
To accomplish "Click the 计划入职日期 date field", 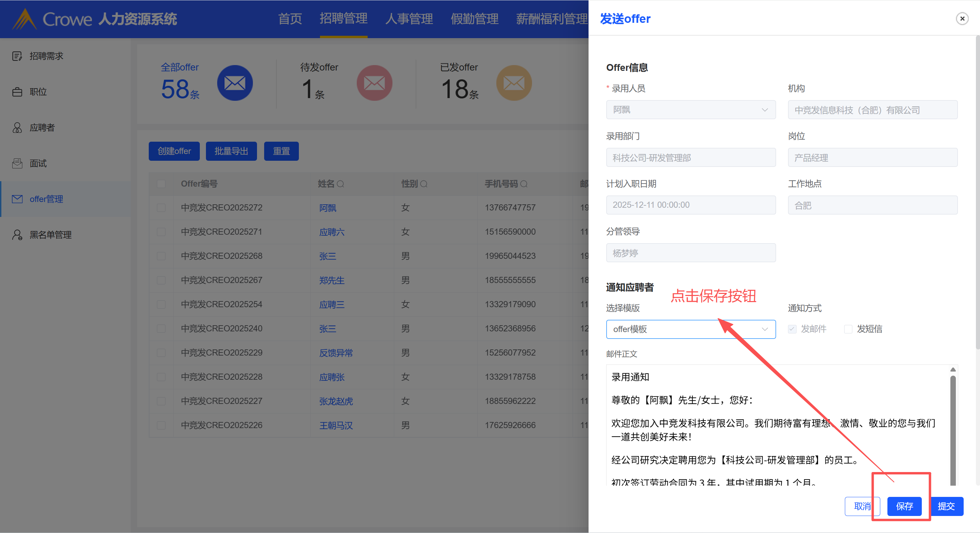I will [x=690, y=205].
